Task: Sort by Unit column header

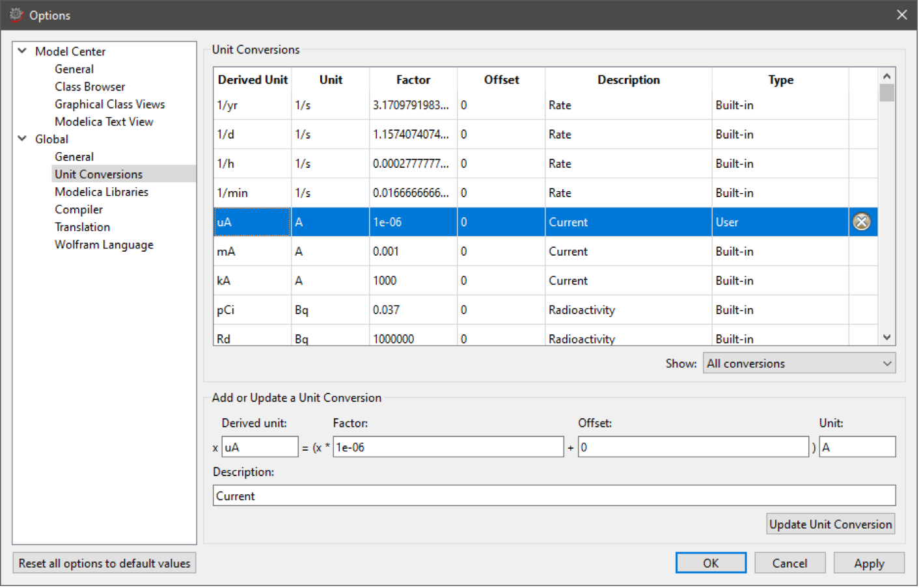Action: tap(331, 80)
